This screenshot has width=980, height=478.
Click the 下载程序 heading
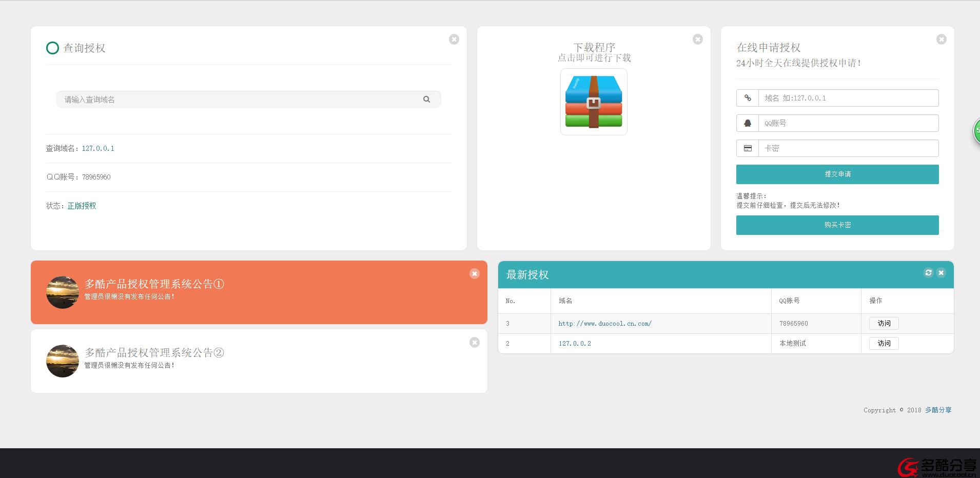pos(594,47)
